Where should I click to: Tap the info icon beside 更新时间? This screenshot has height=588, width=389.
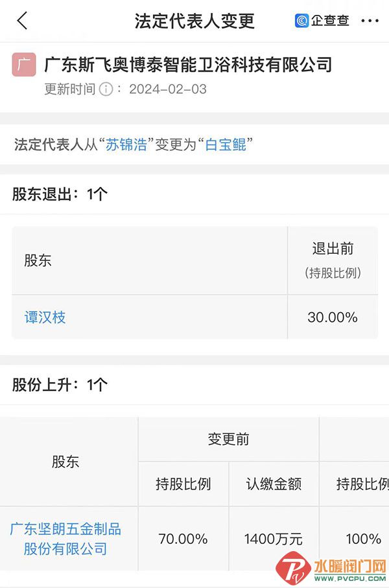point(106,89)
